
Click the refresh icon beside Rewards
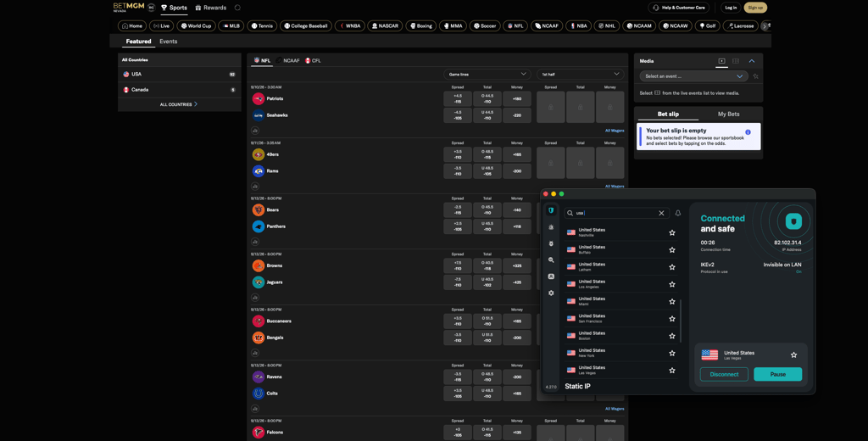coord(237,8)
